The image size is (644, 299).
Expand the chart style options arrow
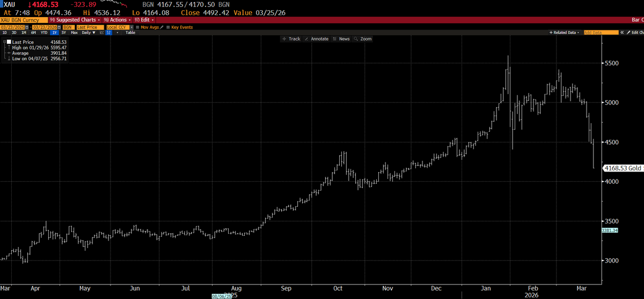coord(117,33)
